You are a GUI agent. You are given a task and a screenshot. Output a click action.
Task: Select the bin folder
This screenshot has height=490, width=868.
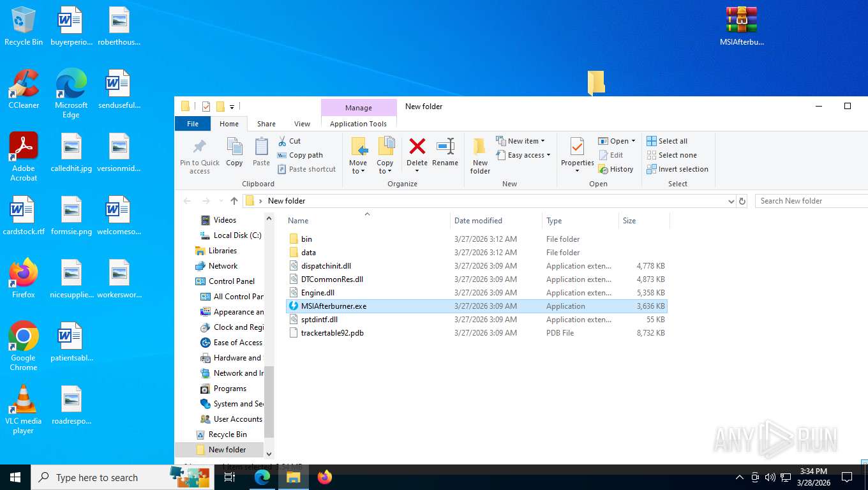(477, 239)
